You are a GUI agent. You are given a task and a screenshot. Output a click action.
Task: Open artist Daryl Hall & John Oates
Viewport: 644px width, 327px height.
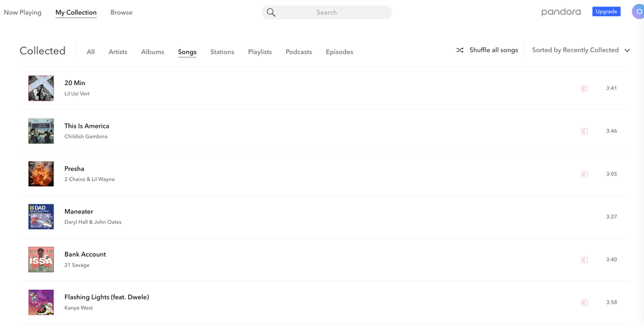point(93,222)
